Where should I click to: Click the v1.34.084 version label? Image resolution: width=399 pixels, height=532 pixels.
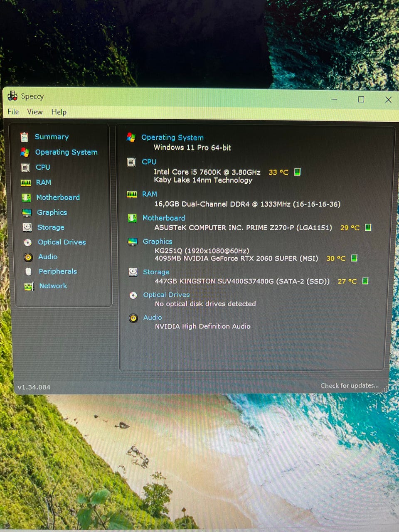[x=34, y=387]
